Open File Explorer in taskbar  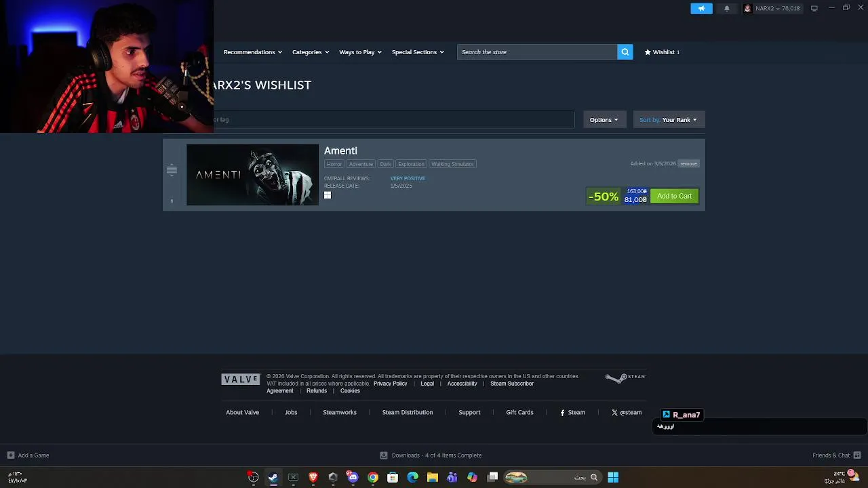(x=432, y=477)
